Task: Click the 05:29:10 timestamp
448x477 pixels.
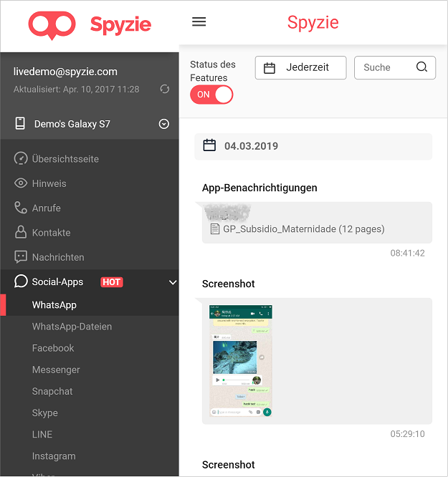Action: (x=407, y=434)
